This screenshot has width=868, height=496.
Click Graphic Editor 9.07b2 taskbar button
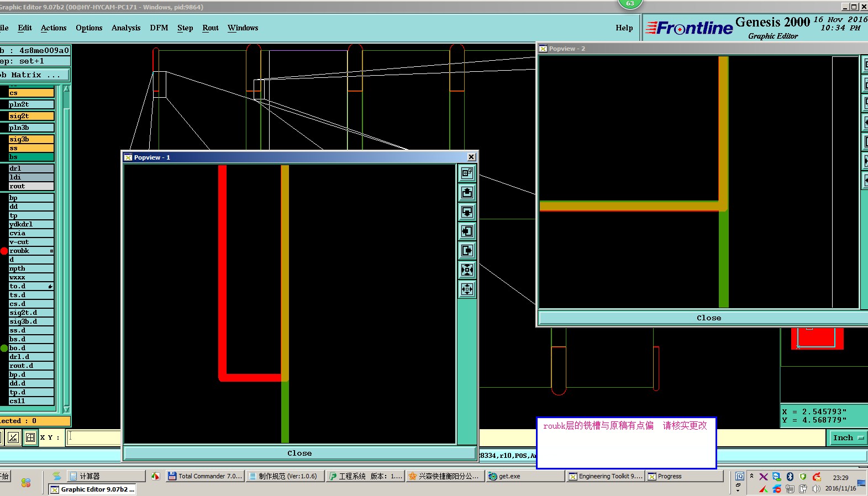pos(92,489)
